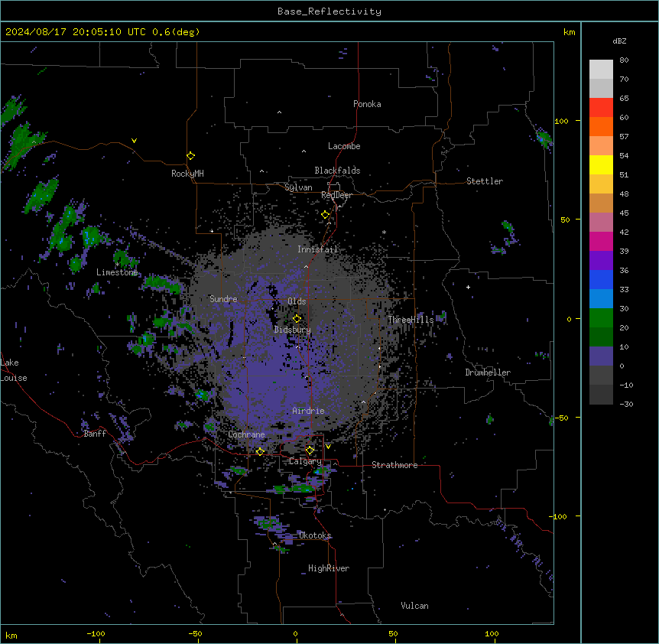The width and height of the screenshot is (659, 644).
Task: Click the yellow station marker below RedDeer
Action: (326, 215)
